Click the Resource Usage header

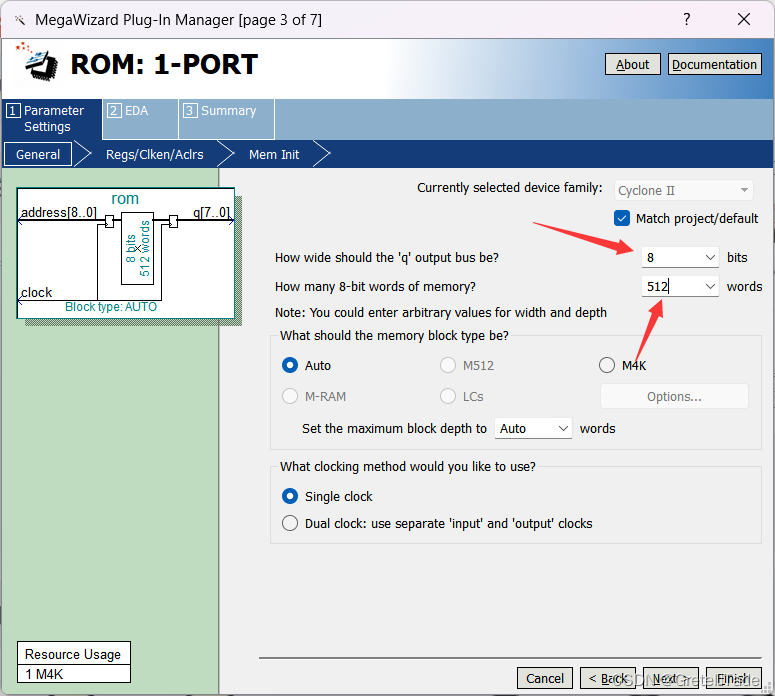tap(74, 654)
